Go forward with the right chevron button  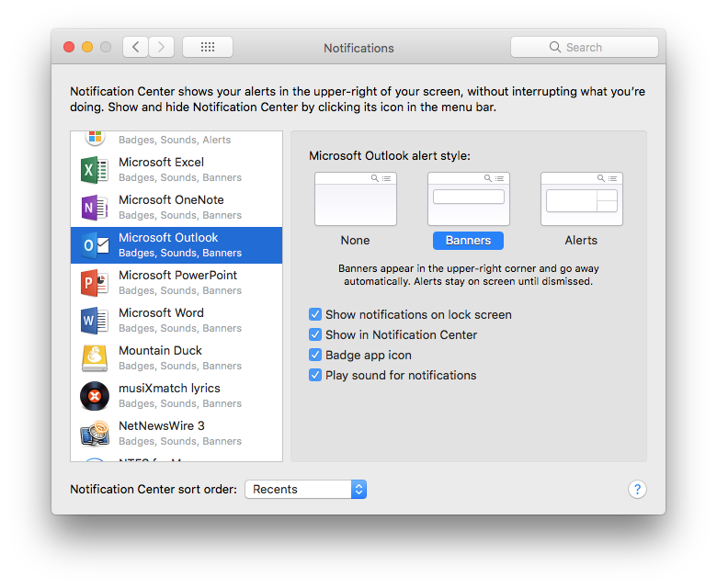tap(162, 47)
